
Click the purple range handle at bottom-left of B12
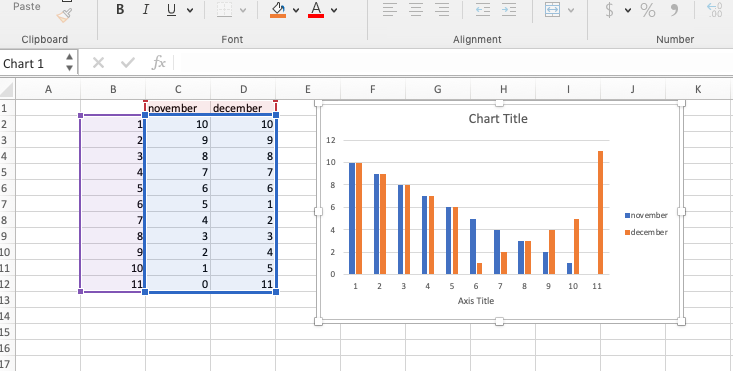pos(80,292)
